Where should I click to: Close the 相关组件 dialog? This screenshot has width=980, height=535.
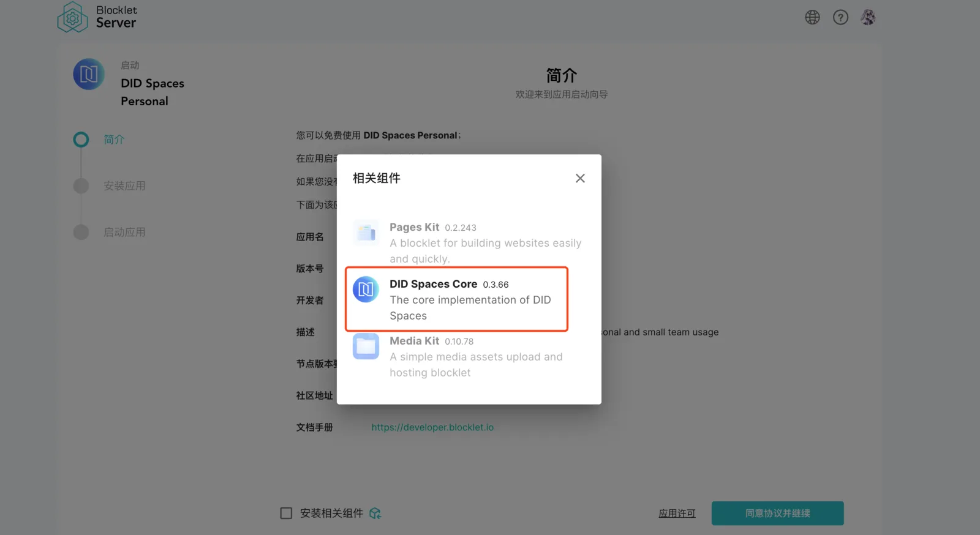pos(580,178)
